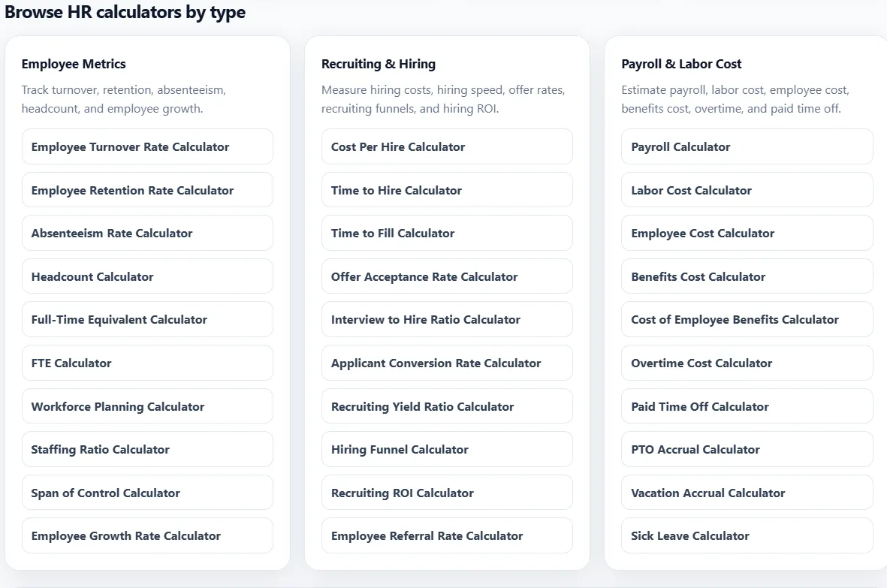Choose Employee Referral Rate Calculator

point(447,536)
